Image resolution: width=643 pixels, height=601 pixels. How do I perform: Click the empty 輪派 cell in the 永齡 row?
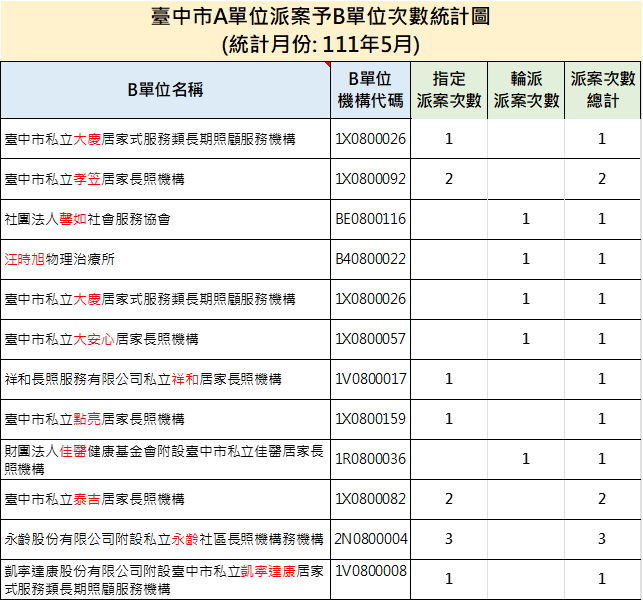click(x=526, y=539)
